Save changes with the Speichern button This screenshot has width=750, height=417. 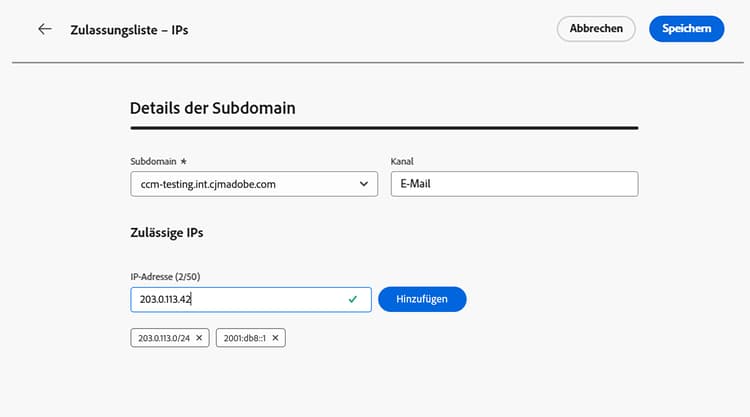coord(686,29)
